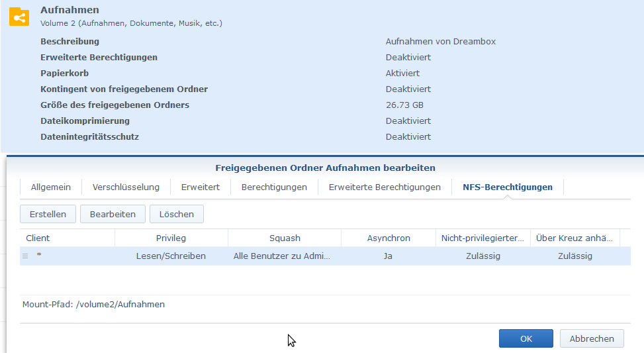This screenshot has width=644, height=353.
Task: Click the Privileg column header
Action: tap(171, 238)
